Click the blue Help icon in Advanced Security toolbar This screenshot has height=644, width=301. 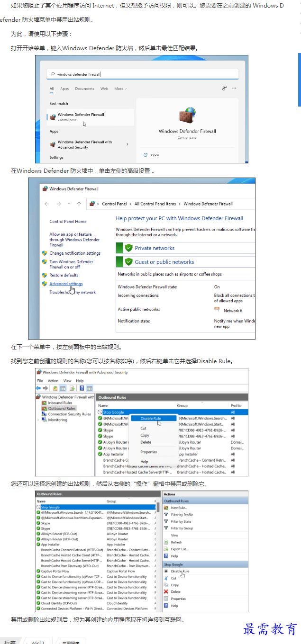coord(82,388)
